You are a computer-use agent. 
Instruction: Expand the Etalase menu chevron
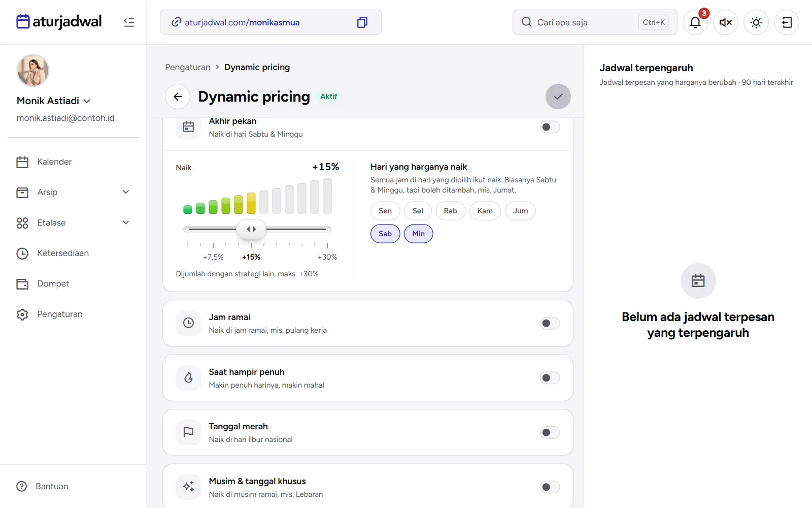click(x=126, y=223)
